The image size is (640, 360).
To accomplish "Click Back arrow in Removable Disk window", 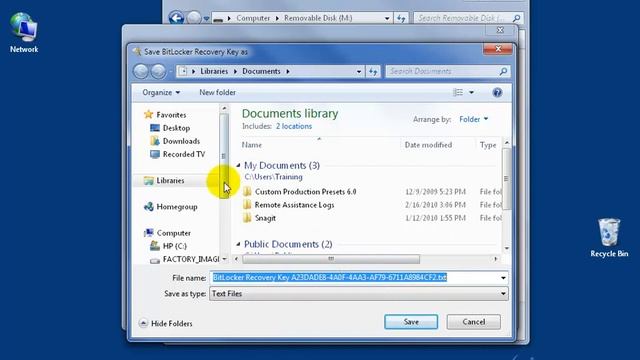I will point(176,18).
